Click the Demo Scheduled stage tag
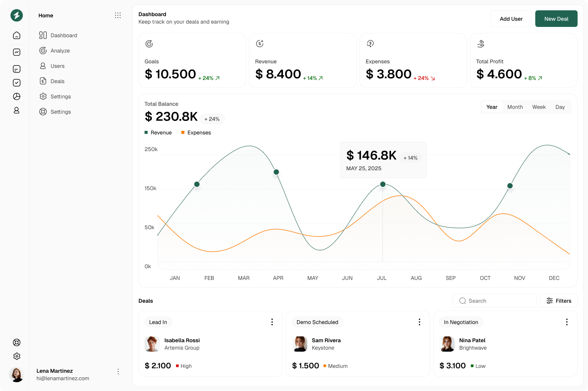 point(317,322)
